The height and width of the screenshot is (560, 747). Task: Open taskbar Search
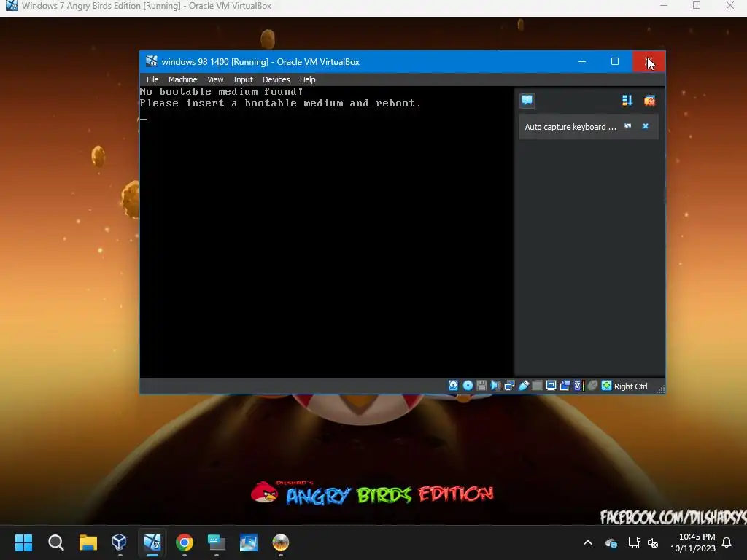coord(55,542)
